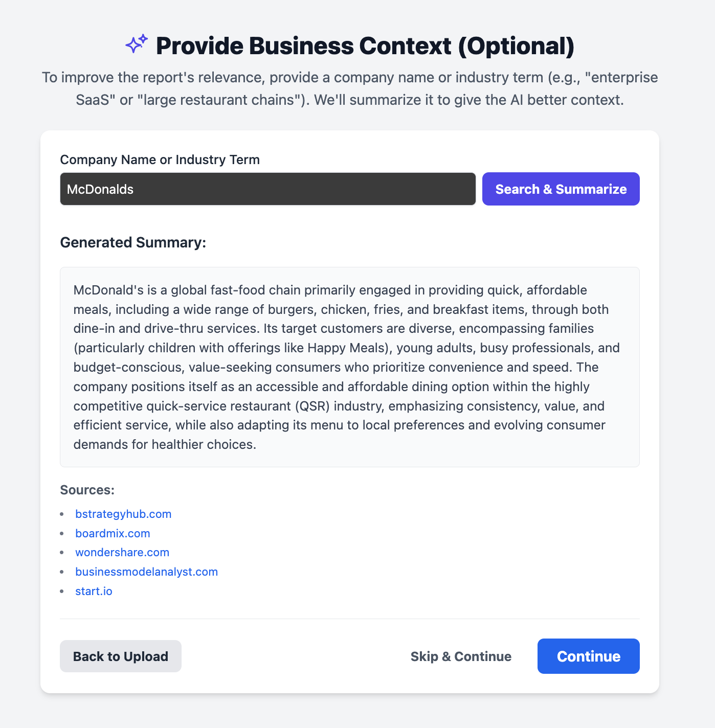This screenshot has width=715, height=728.
Task: Click the Sources label
Action: [x=87, y=490]
